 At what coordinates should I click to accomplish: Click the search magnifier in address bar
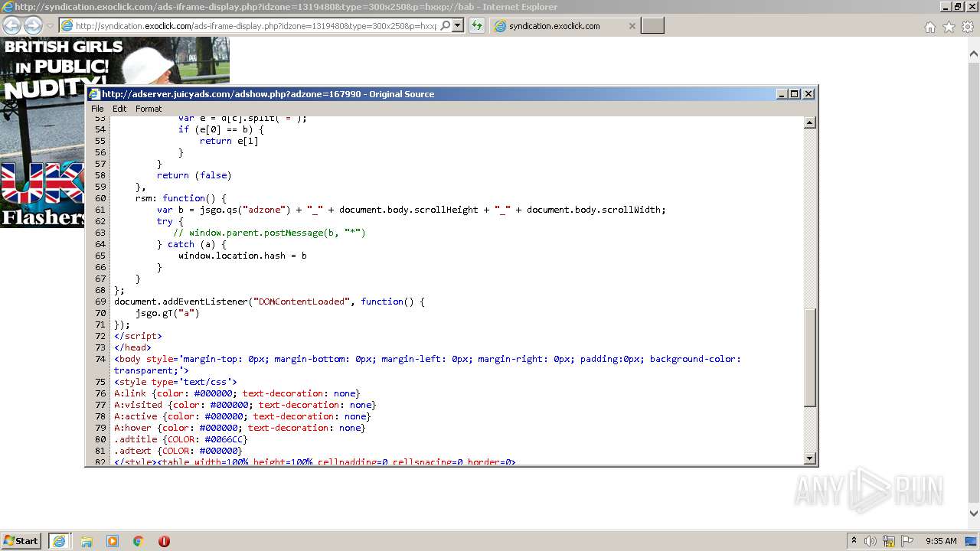pyautogui.click(x=445, y=26)
